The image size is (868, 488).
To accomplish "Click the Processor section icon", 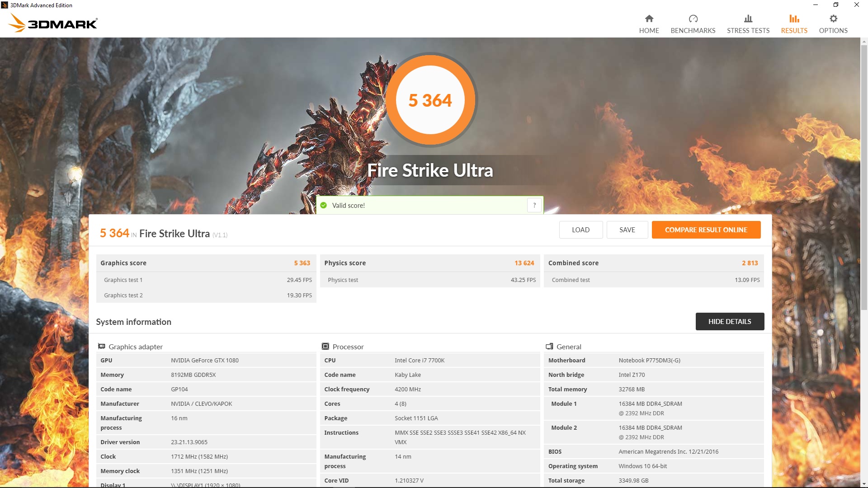I will pos(325,347).
